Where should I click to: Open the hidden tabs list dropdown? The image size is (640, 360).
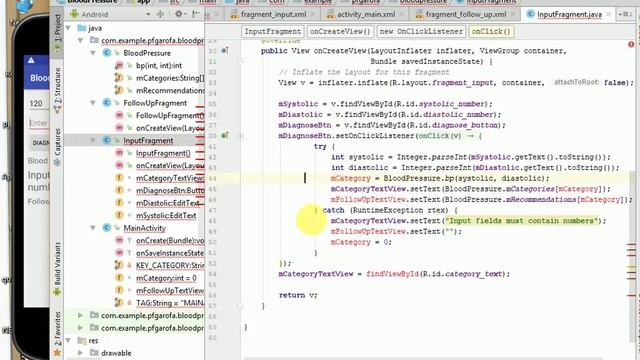click(625, 14)
